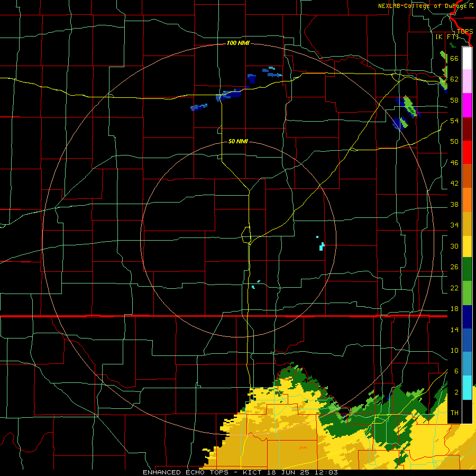Click the "26" legend value
Screen dimensions: 476x476
(454, 267)
